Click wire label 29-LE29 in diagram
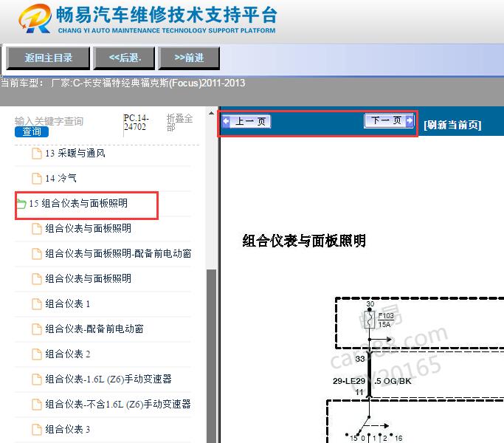 point(349,381)
